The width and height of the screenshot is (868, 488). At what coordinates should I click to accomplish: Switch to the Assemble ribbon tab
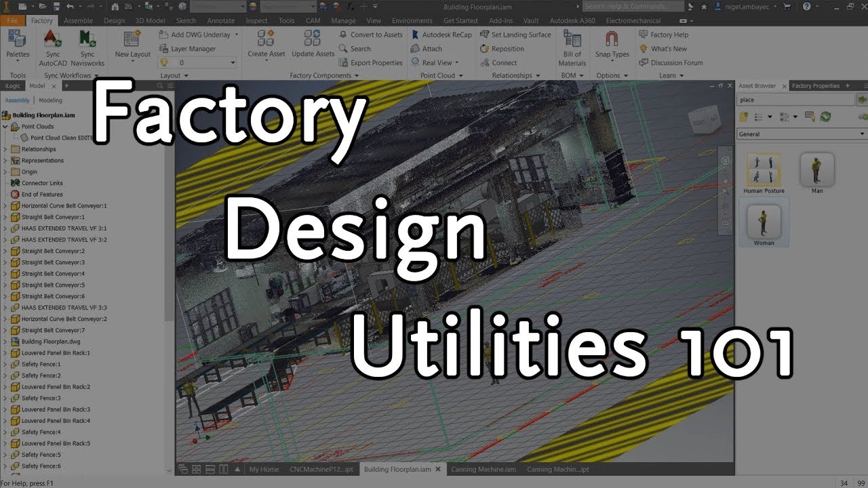point(78,21)
